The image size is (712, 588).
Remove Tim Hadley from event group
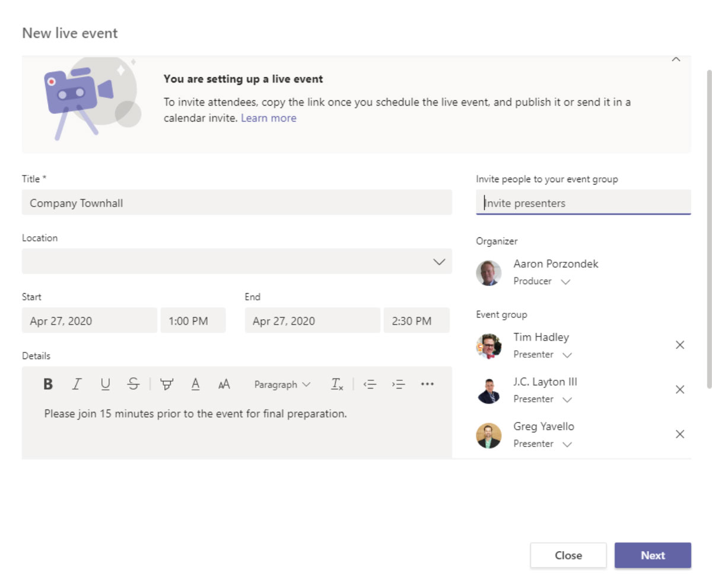(x=680, y=345)
